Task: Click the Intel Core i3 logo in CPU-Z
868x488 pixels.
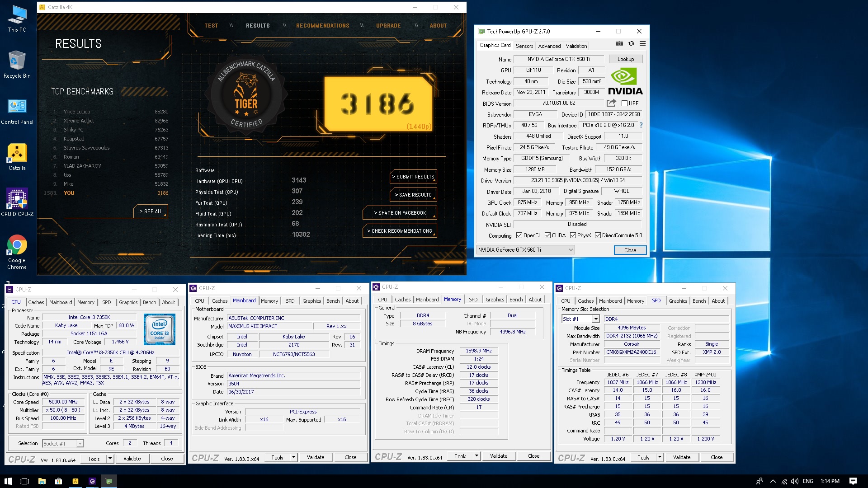Action: point(159,329)
